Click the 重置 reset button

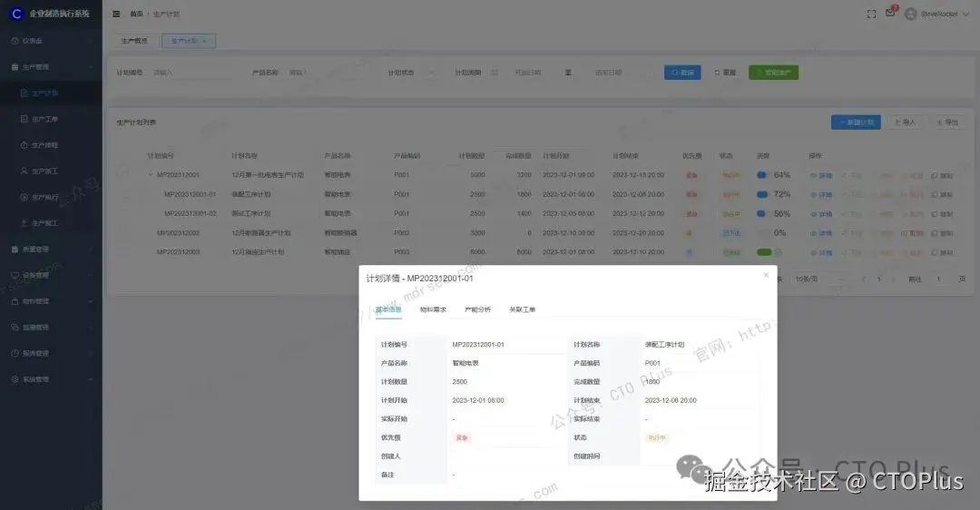pos(725,73)
